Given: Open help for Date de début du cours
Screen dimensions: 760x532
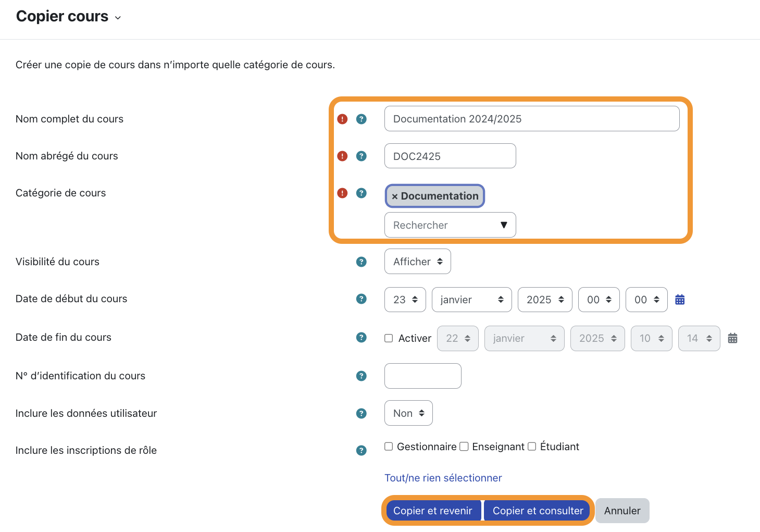Looking at the screenshot, I should pos(362,299).
